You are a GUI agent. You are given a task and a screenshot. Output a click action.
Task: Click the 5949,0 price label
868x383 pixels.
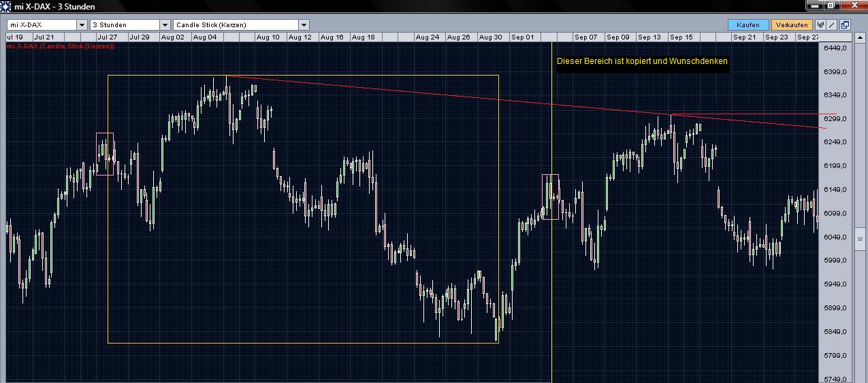point(835,284)
